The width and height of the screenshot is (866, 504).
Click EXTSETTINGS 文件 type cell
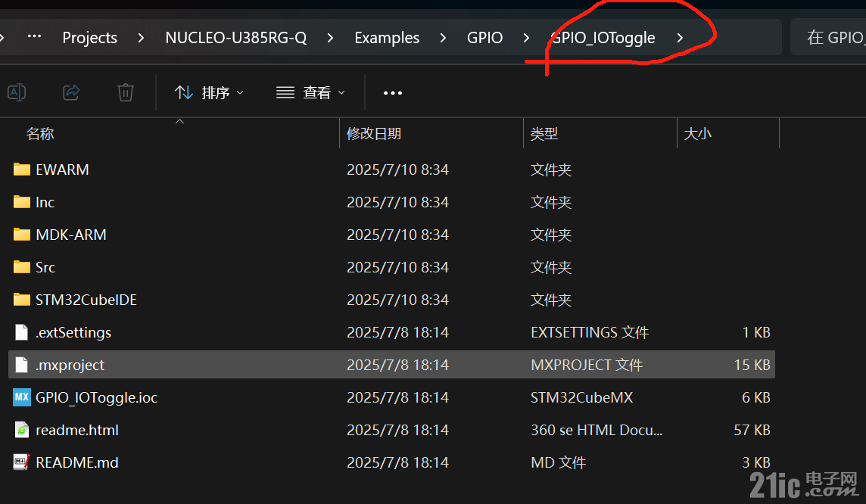(x=590, y=332)
